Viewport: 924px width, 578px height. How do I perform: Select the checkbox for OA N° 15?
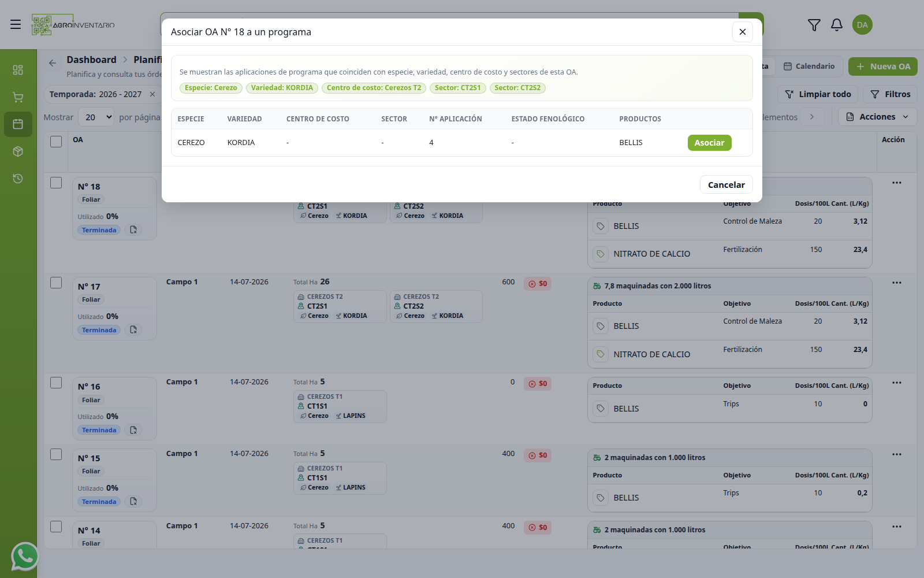pyautogui.click(x=56, y=454)
